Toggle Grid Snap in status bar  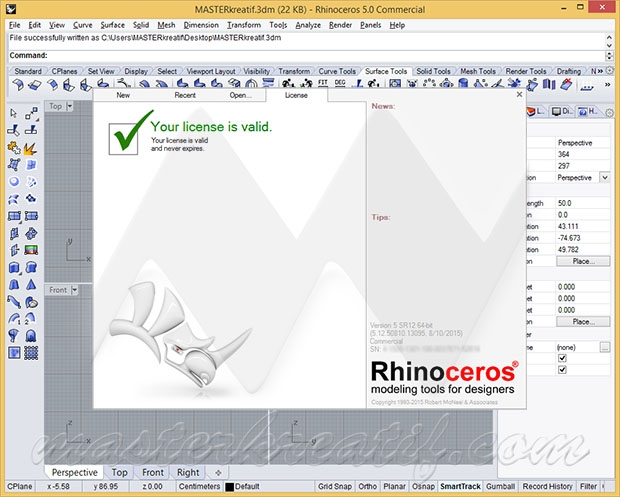[335, 486]
